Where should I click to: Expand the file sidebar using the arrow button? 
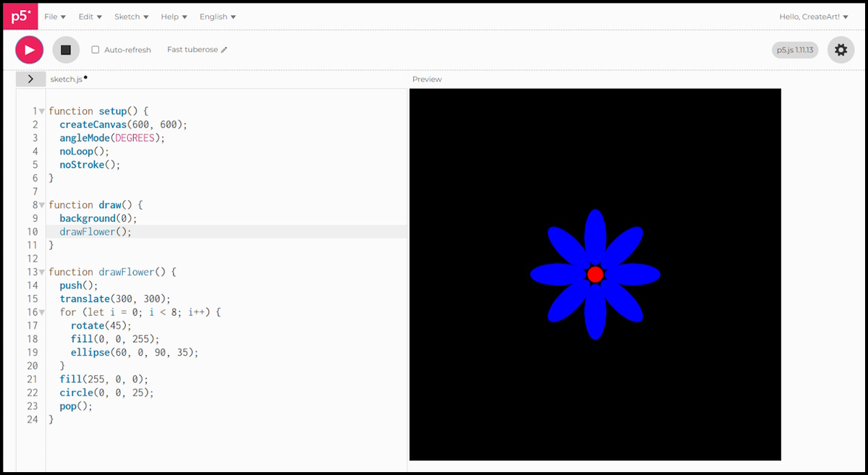[x=30, y=79]
